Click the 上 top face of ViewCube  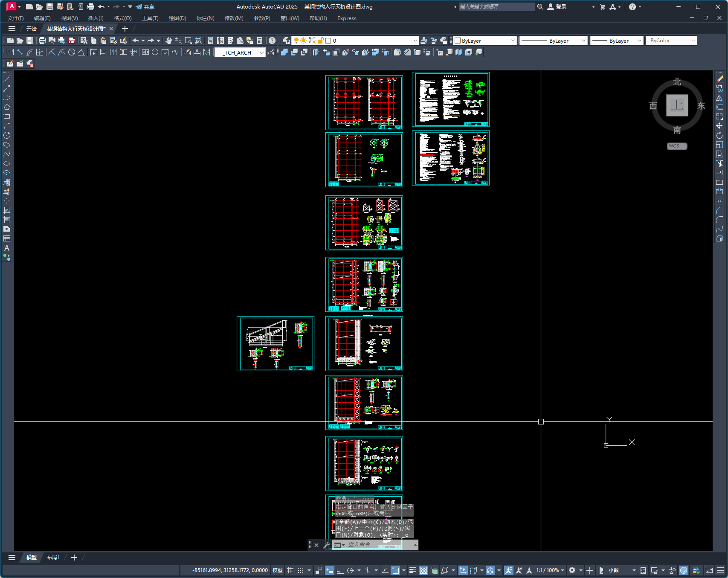tap(677, 105)
